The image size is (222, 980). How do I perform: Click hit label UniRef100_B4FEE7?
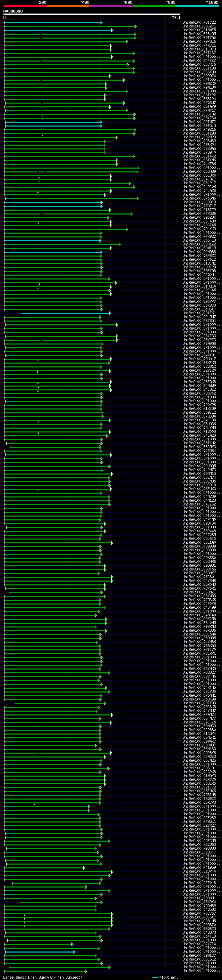click(x=199, y=61)
